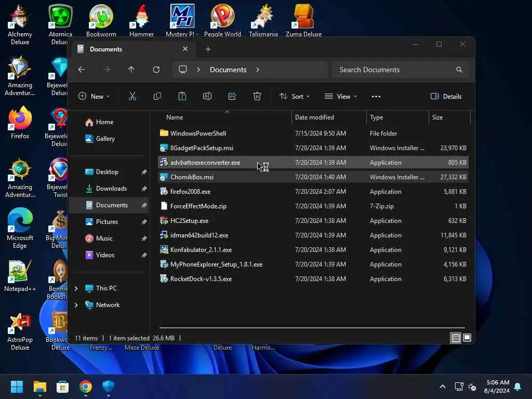The height and width of the screenshot is (399, 532).
Task: Click the Search Documents field
Action: pos(401,70)
